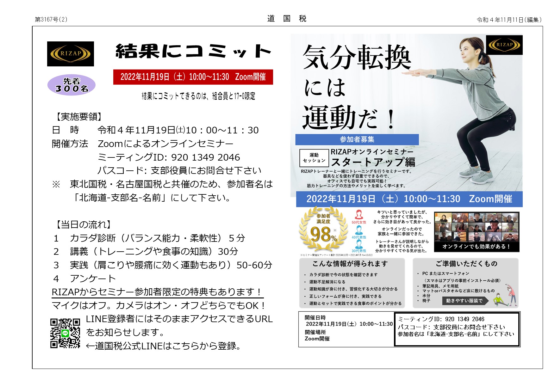Image resolution: width=555 pixels, height=392 pixels.
Task: Click the 運動セッション boxed label
Action: (x=314, y=158)
